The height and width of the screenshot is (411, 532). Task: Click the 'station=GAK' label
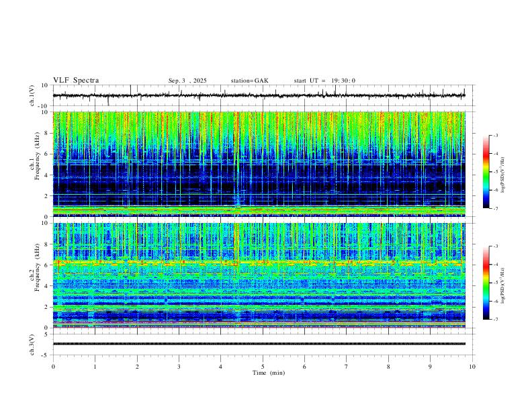pyautogui.click(x=249, y=81)
